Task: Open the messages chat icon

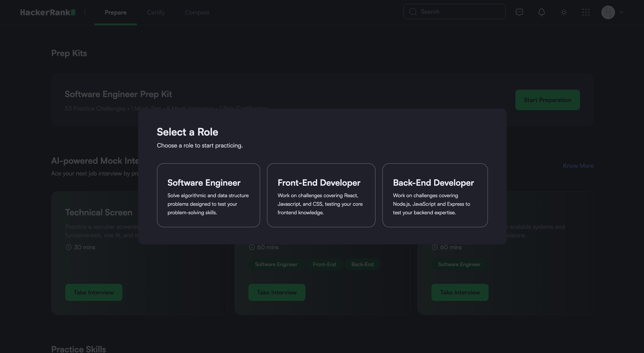Action: (519, 12)
